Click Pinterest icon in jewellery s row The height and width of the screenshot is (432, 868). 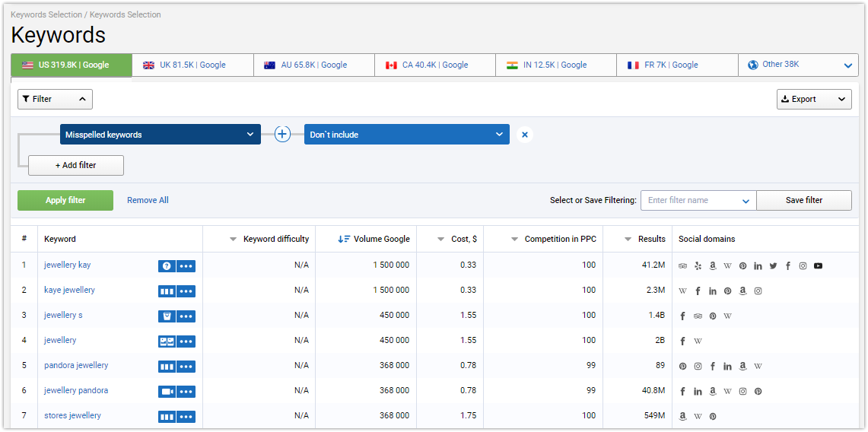[713, 316]
